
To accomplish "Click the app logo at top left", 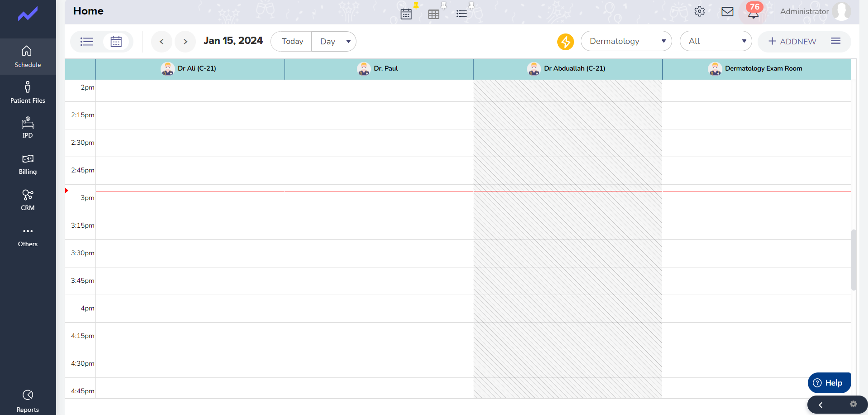I will click(x=28, y=14).
